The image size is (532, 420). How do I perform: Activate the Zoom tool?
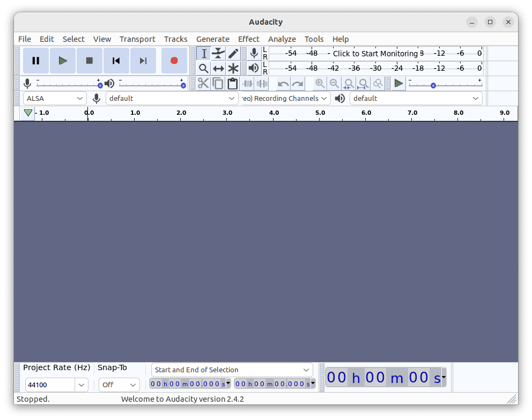point(204,68)
